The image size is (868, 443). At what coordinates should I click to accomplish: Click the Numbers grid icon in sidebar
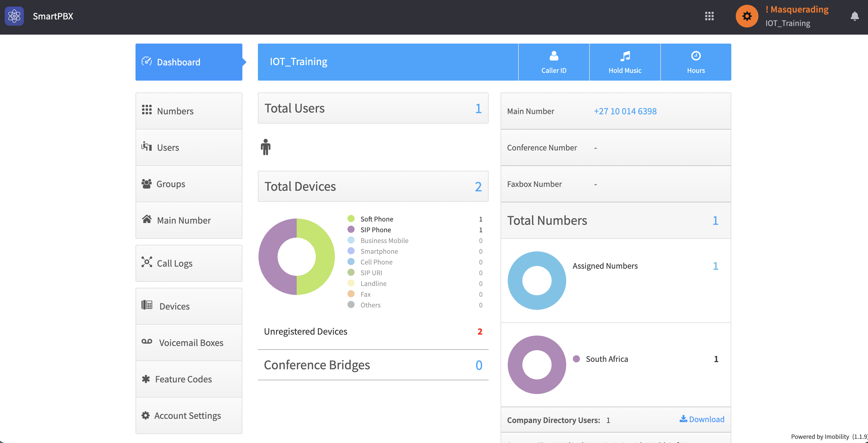(x=147, y=110)
